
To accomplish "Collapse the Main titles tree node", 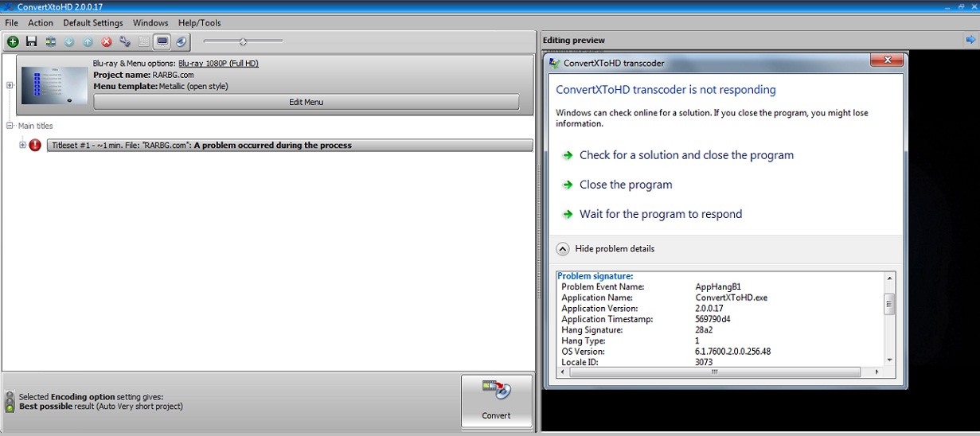I will tap(10, 126).
